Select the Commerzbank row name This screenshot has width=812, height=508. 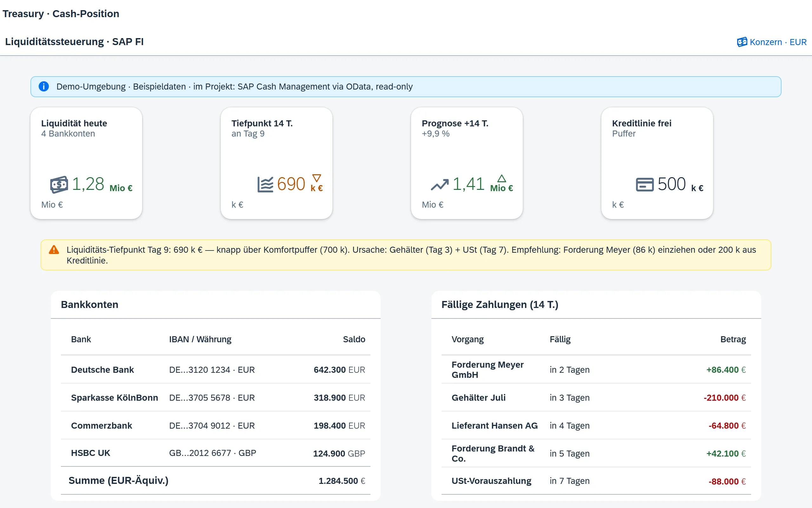101,425
